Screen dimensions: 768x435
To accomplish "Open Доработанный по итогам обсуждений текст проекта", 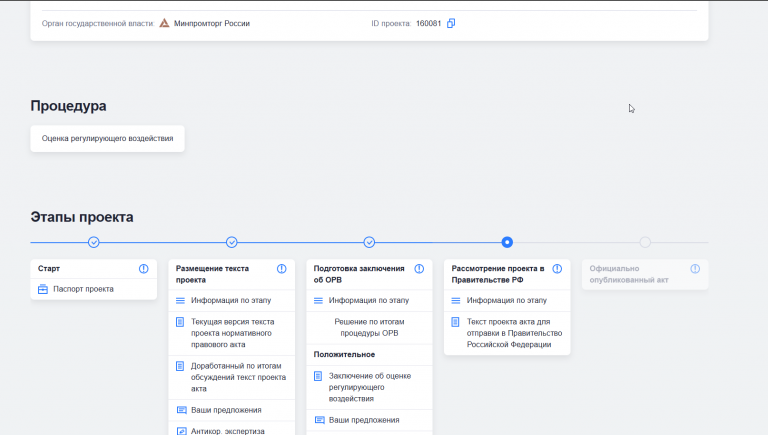I will [x=232, y=377].
